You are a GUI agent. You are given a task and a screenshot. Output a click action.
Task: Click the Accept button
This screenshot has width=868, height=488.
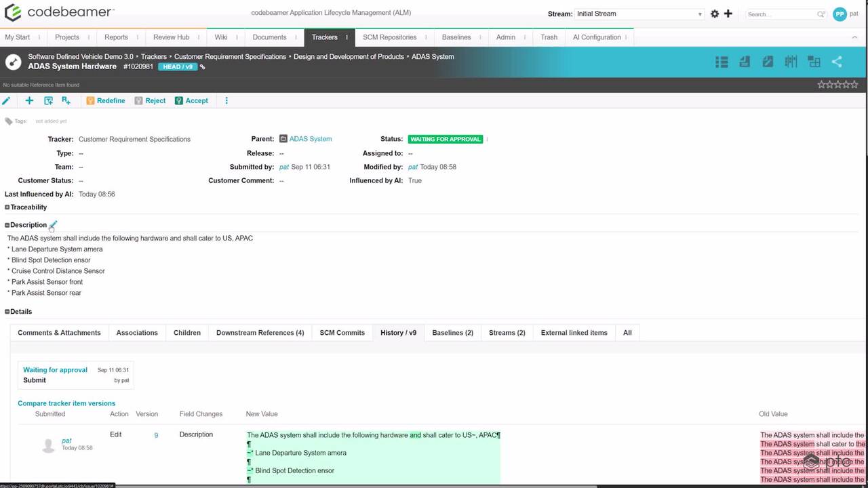191,100
